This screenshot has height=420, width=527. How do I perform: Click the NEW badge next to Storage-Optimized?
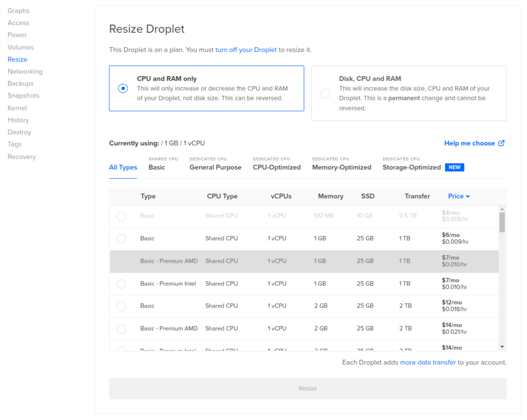coord(454,167)
